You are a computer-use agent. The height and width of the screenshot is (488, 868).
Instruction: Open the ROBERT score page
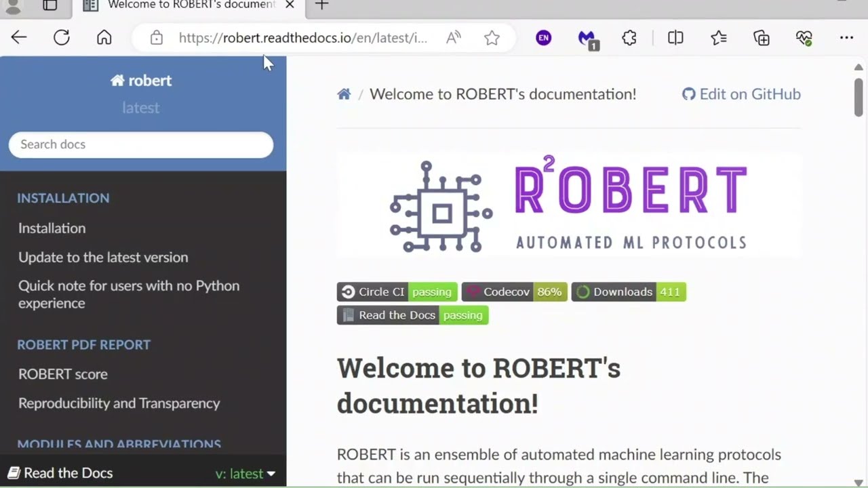(x=63, y=374)
